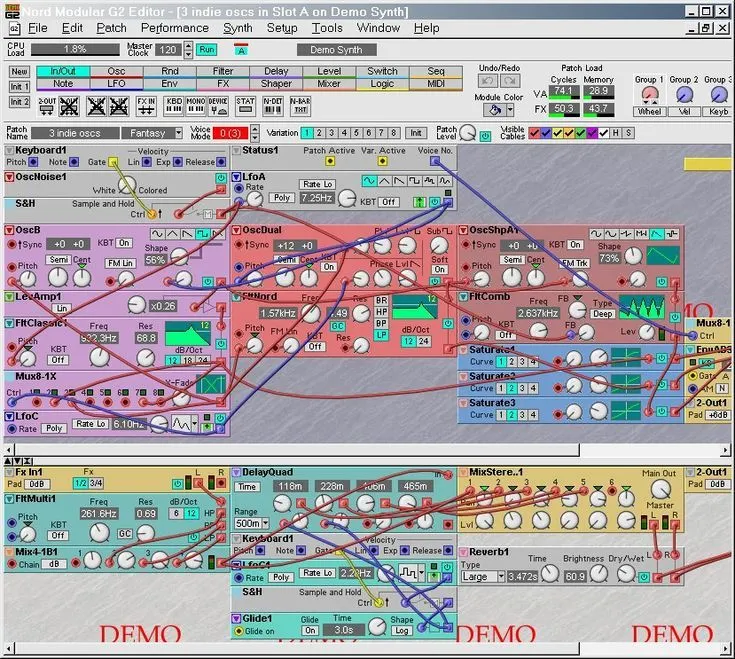This screenshot has width=735, height=659.
Task: Toggle the LfoA KBT Off button
Action: pos(389,202)
